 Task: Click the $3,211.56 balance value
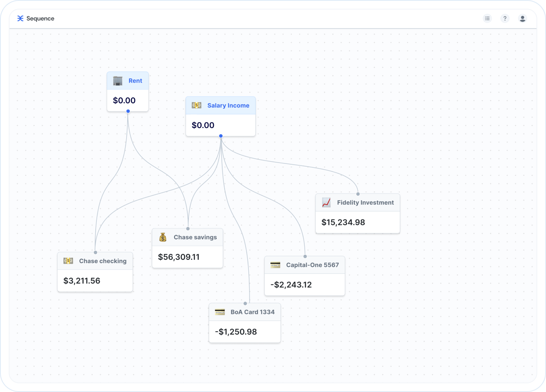[x=82, y=281]
